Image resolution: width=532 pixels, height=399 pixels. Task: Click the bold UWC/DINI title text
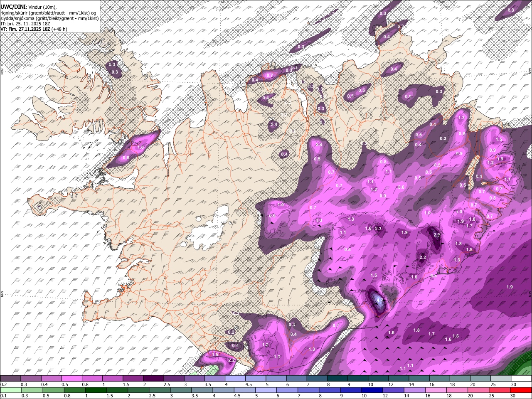click(x=12, y=7)
